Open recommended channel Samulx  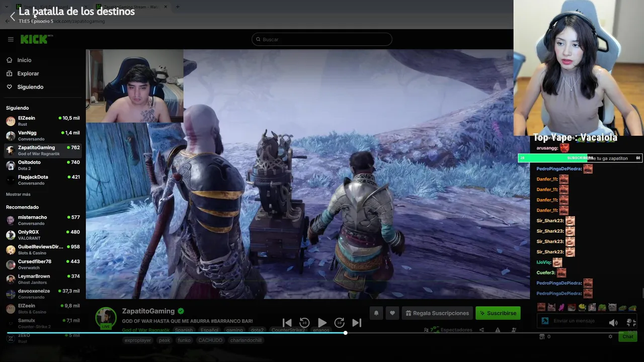[x=43, y=323]
